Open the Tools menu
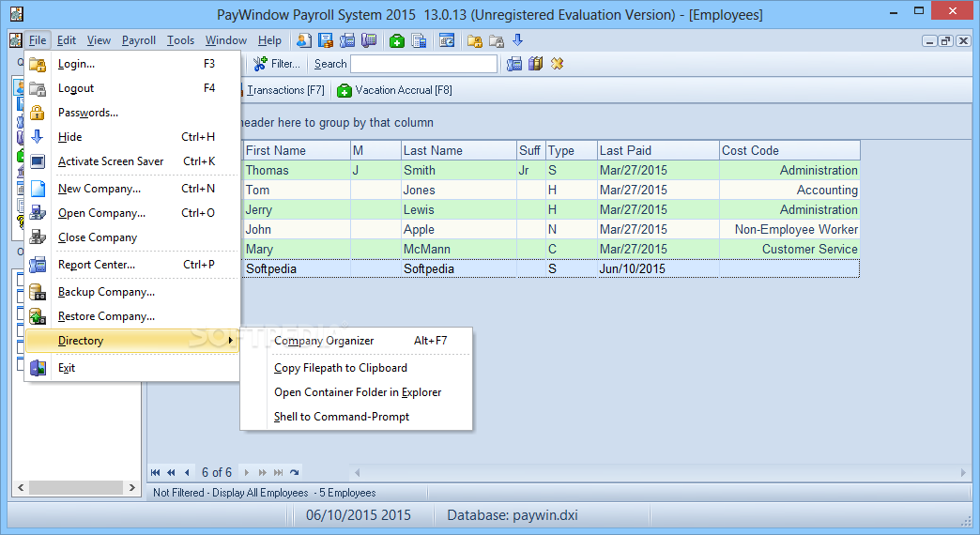The image size is (980, 535). tap(180, 40)
